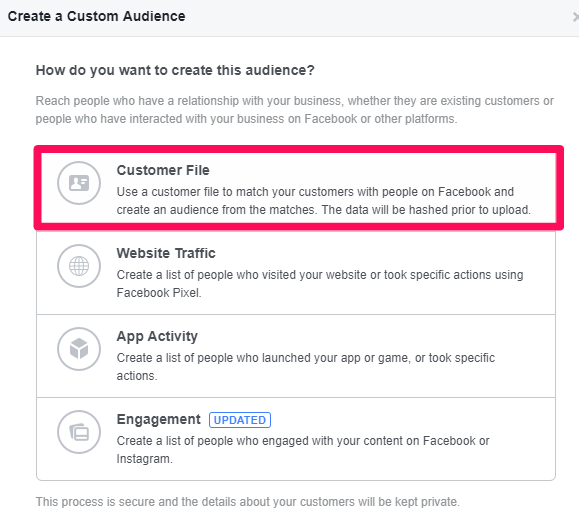Click the customer file hashed data description
This screenshot has height=523, width=579.
pos(323,201)
